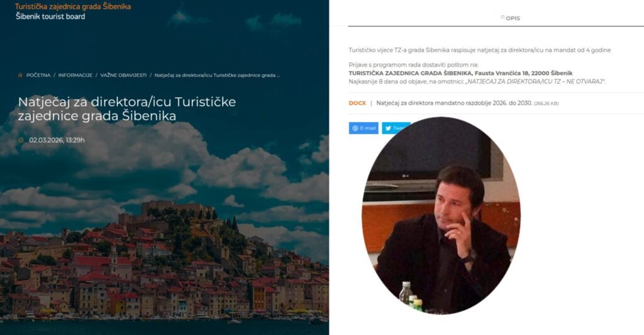Open the INFORMACIJE breadcrumb link

click(x=75, y=75)
